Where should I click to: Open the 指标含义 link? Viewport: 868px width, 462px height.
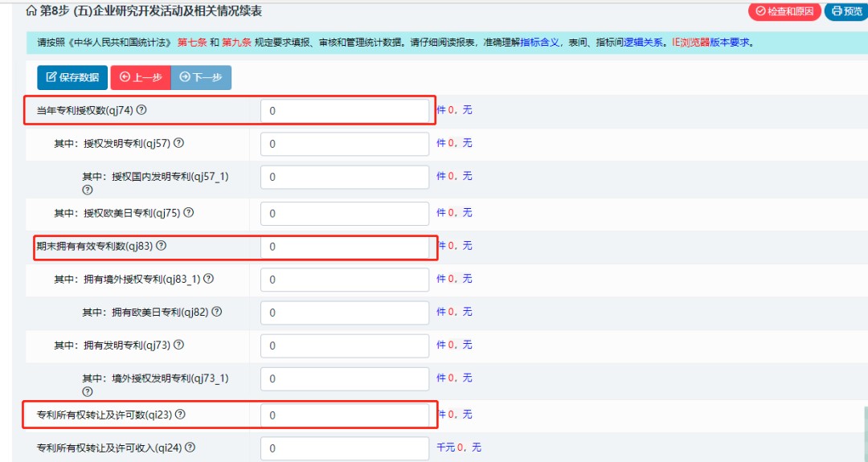[540, 43]
